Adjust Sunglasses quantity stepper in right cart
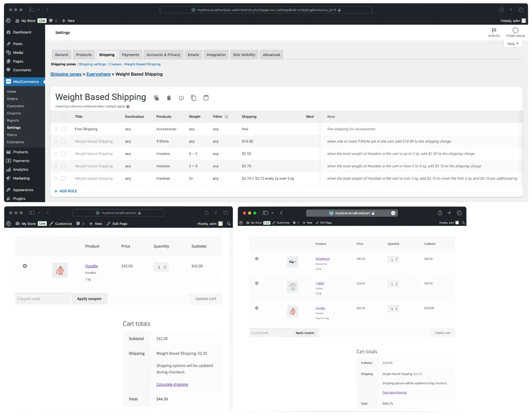The image size is (532, 415). 397,260
